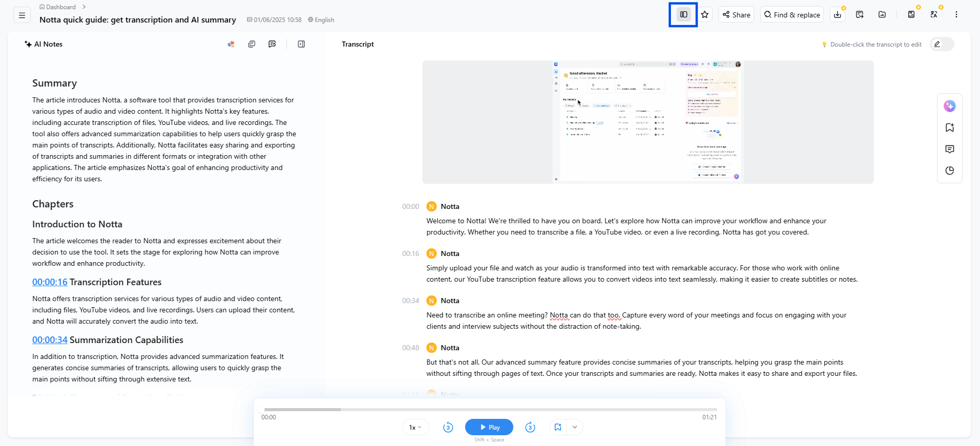Click the AI Notes sparkle header
The height and width of the screenshot is (446, 980).
tap(44, 44)
